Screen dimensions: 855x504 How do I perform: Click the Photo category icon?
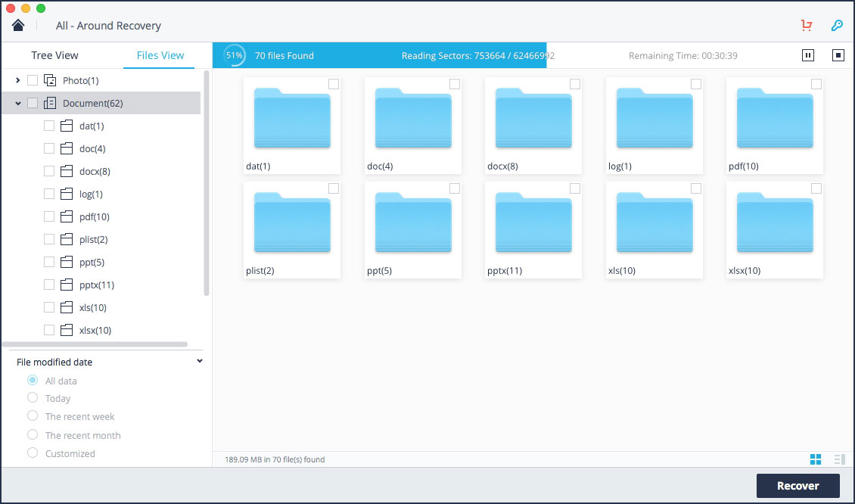pos(50,81)
